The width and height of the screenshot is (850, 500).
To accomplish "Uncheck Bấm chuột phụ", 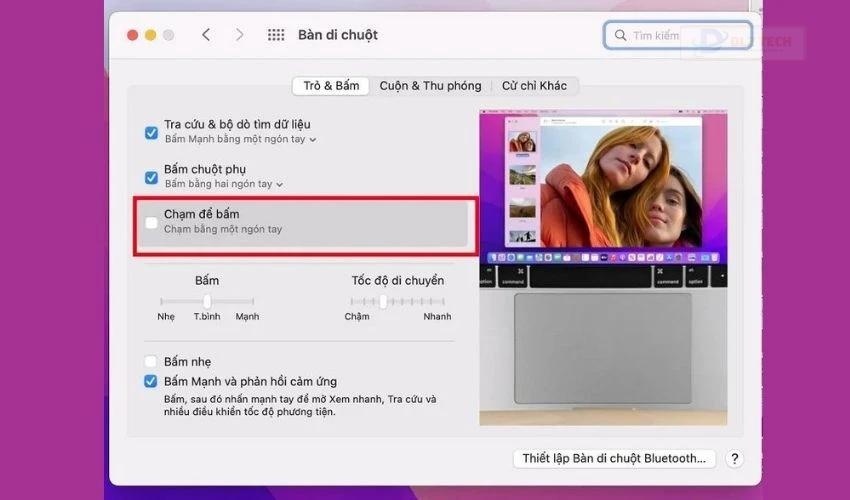I will [x=151, y=177].
